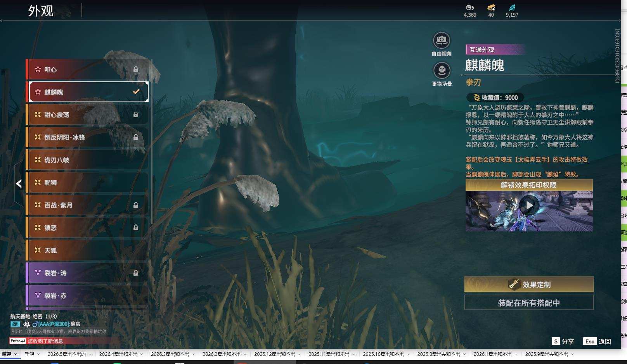Play the skin effect preview video
Viewport: 627px width, 364px height.
pos(529,205)
